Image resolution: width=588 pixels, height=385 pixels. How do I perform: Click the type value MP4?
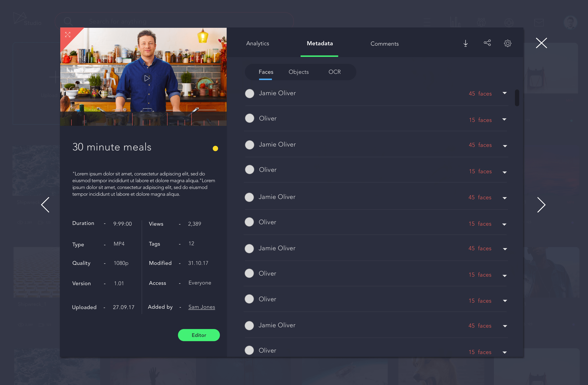tap(119, 244)
